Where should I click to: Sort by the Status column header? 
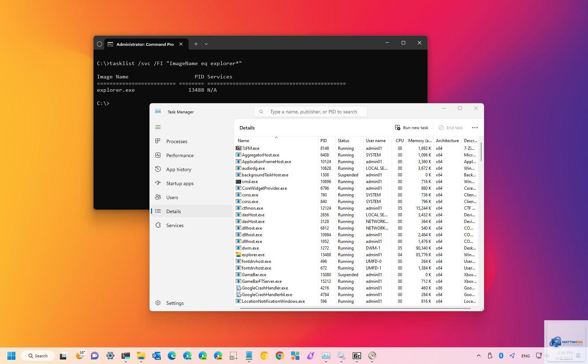pos(350,140)
